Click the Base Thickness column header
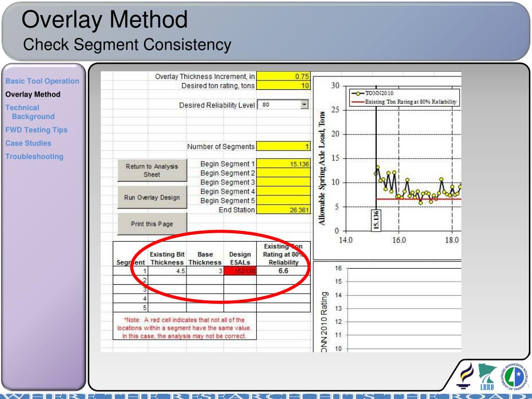 click(x=205, y=258)
